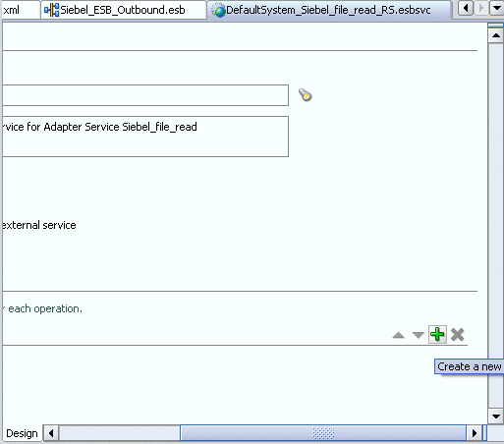Click the horizontal scrollbar right arrow
This screenshot has width=504, height=444.
(x=475, y=433)
